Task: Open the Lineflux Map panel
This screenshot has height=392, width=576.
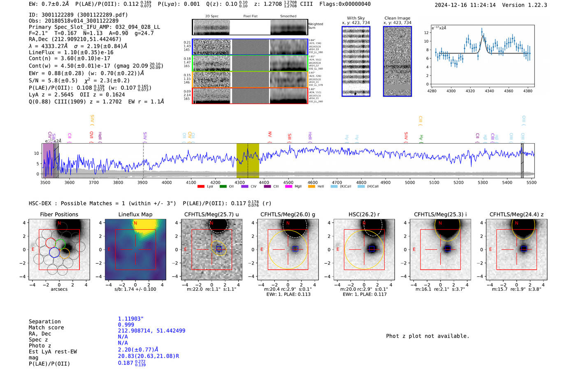Action: 135,250
